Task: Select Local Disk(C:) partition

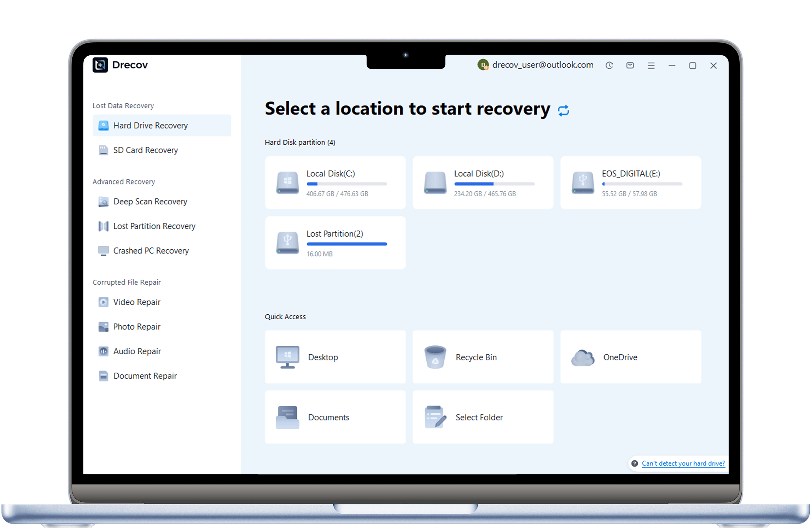Action: tap(335, 182)
